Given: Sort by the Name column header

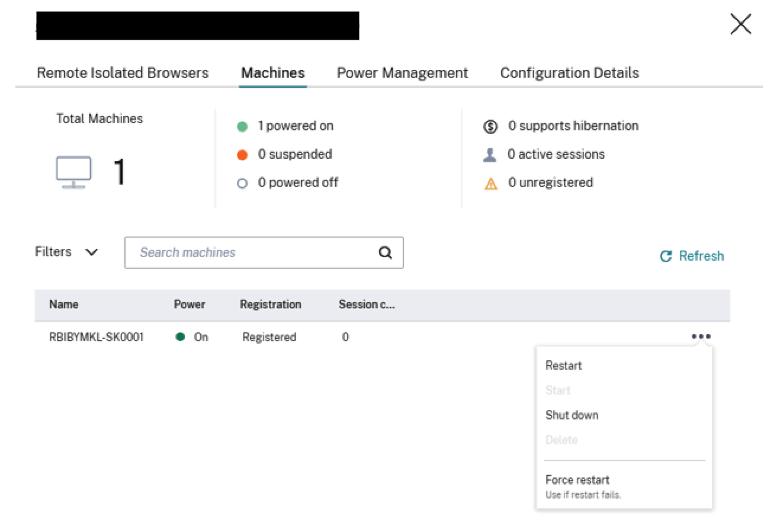Looking at the screenshot, I should click(x=63, y=305).
